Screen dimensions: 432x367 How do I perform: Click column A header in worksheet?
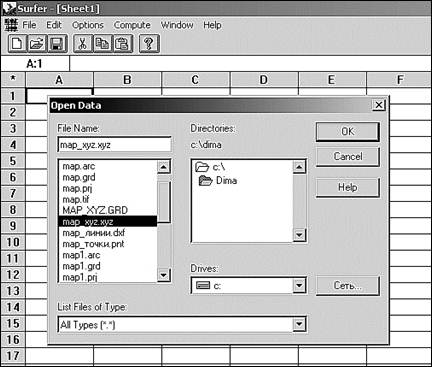59,80
